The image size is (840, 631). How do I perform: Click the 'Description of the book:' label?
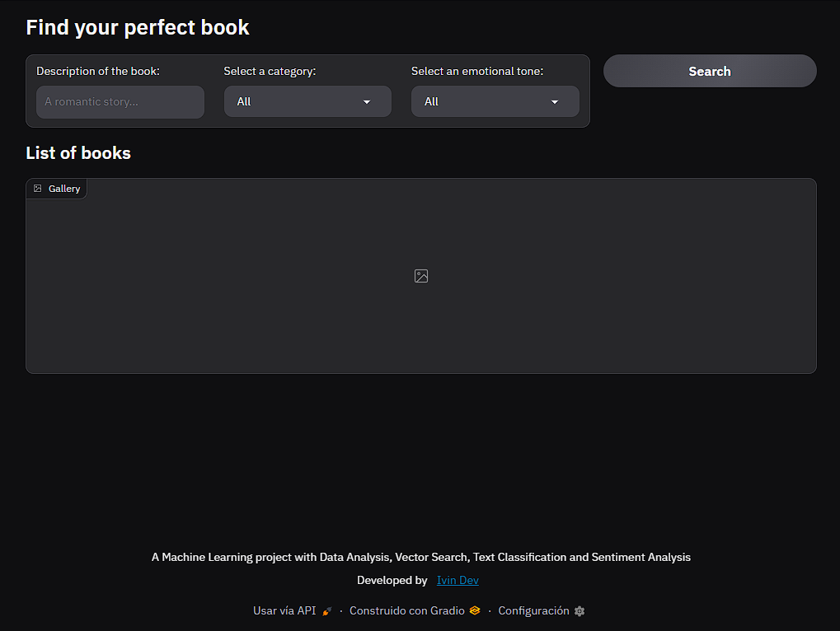tap(98, 71)
